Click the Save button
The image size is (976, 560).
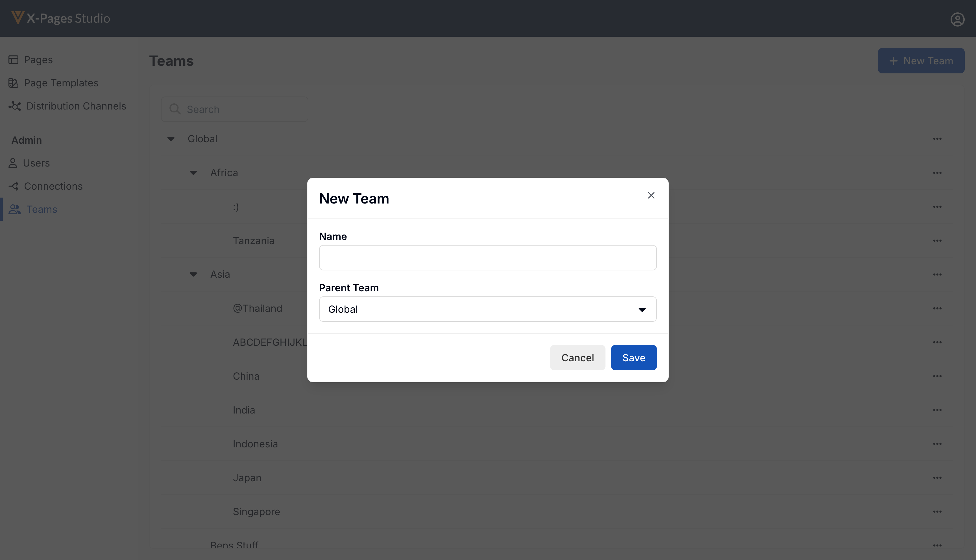click(x=633, y=358)
